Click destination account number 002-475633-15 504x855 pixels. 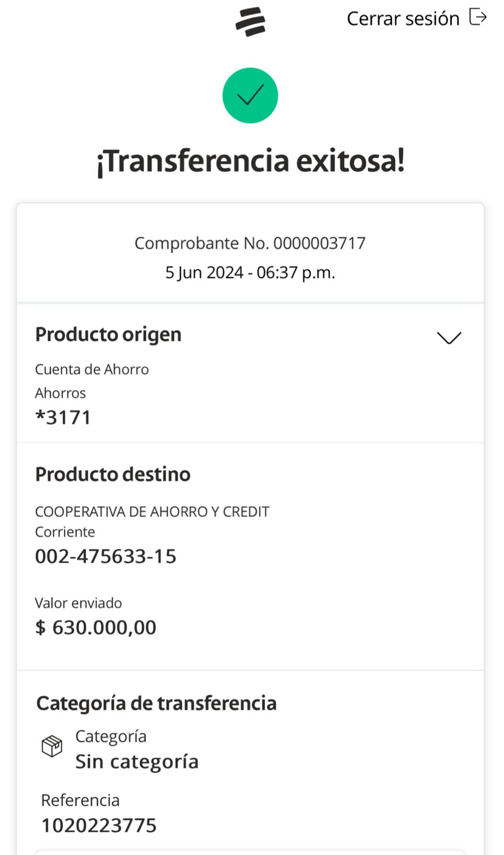pos(106,556)
